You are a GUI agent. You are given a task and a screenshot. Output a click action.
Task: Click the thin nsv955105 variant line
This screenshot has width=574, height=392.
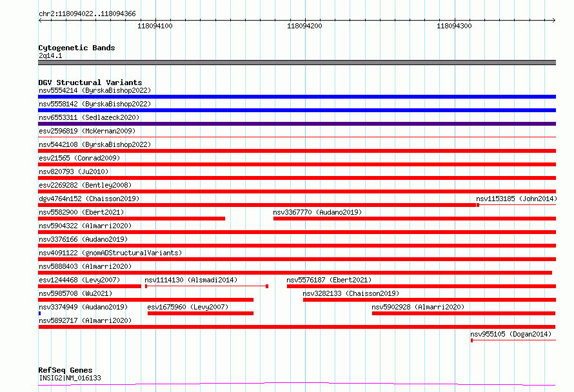(x=513, y=340)
